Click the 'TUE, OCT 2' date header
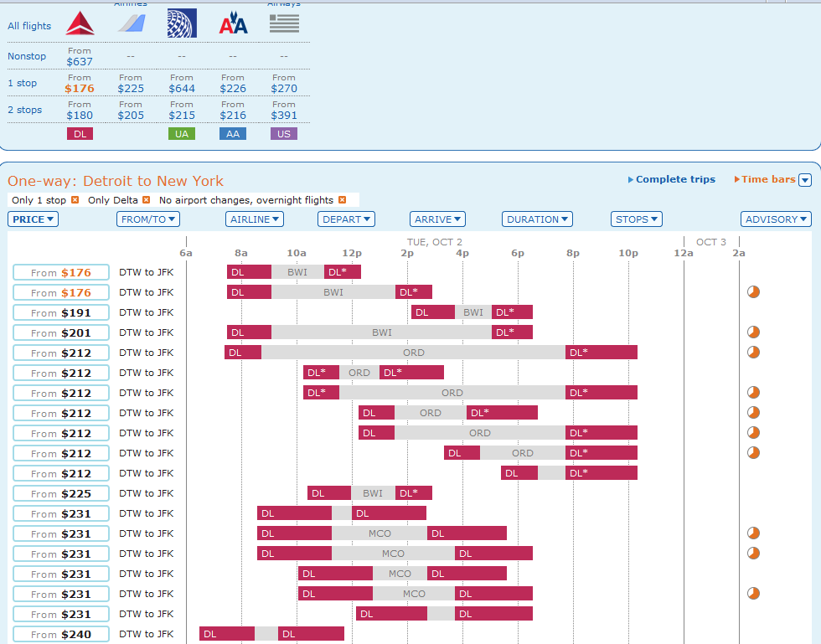821x644 pixels. pyautogui.click(x=435, y=242)
